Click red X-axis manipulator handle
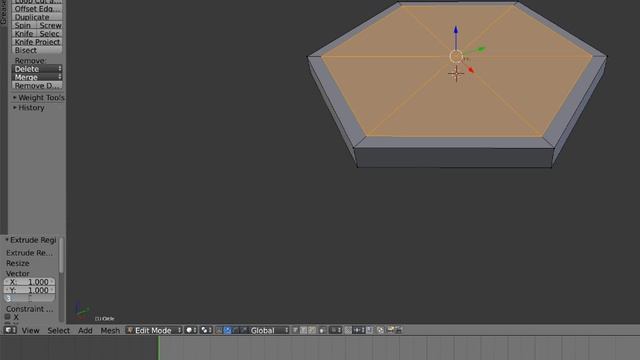This screenshot has width=640, height=360. tap(471, 70)
